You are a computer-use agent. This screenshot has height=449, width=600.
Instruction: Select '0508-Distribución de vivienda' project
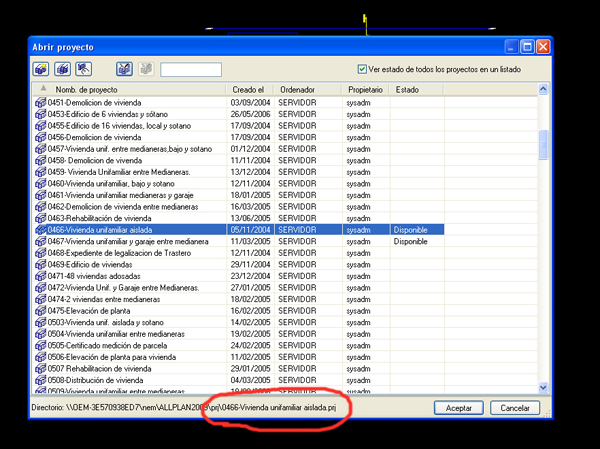tap(95, 380)
